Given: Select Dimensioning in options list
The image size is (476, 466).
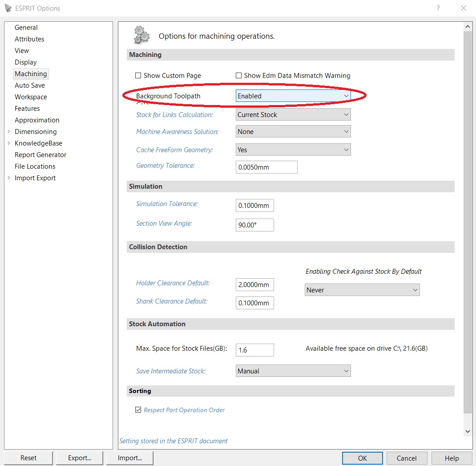Looking at the screenshot, I should click(x=36, y=132).
